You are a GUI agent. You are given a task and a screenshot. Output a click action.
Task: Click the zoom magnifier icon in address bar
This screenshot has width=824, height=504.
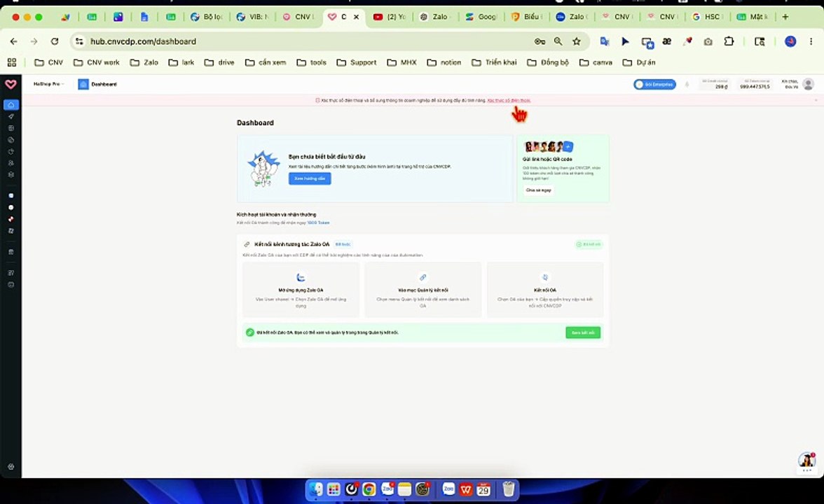click(x=558, y=41)
